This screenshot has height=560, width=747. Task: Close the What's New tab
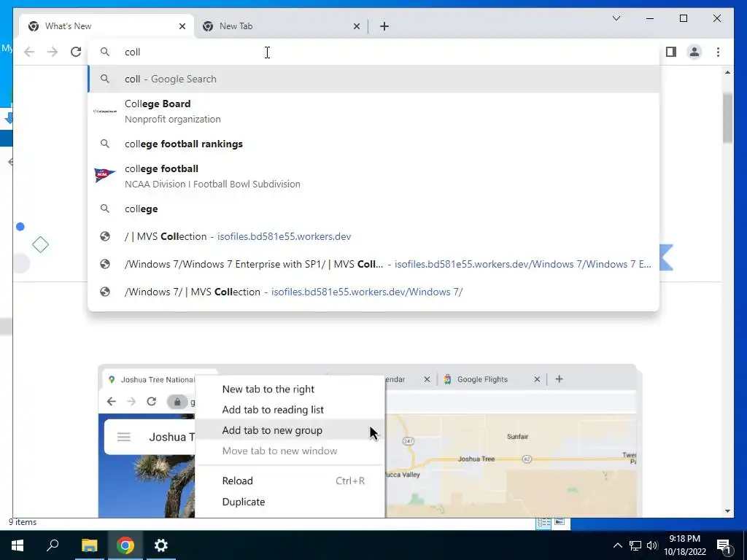click(x=182, y=26)
